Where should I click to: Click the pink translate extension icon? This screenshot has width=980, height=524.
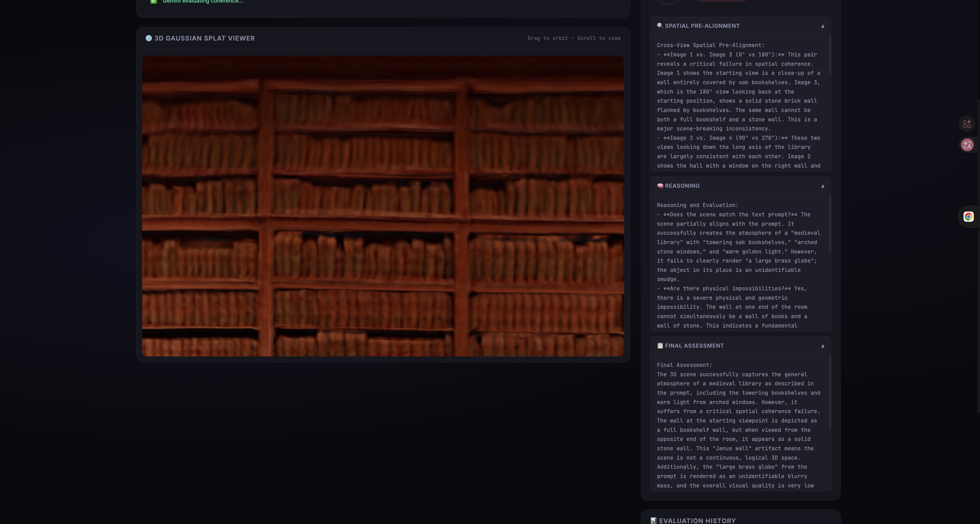[967, 145]
